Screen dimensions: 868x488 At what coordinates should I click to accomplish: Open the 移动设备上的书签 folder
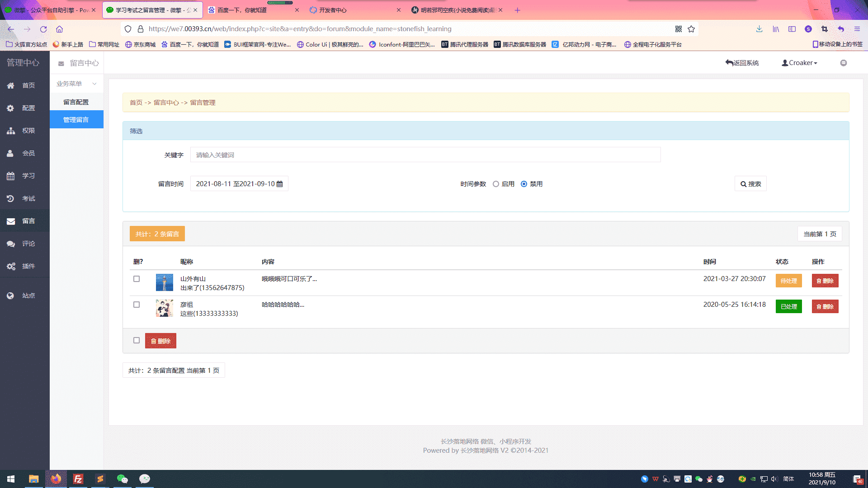click(x=838, y=44)
